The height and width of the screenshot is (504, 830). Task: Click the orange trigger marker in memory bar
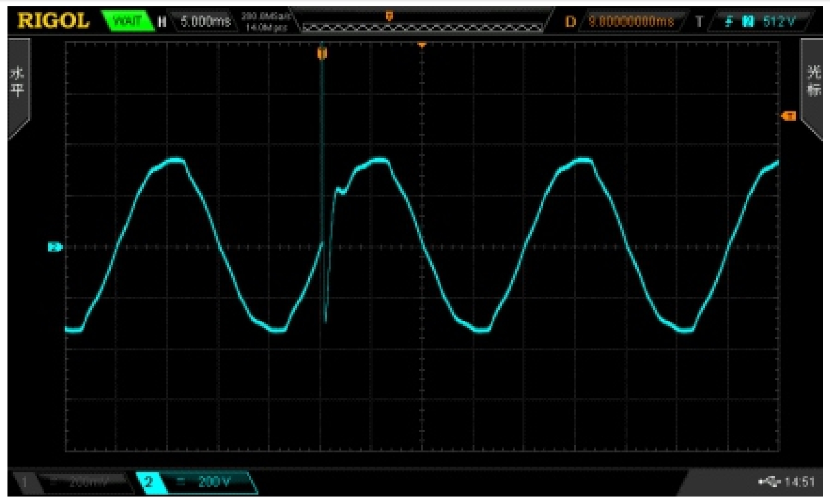(390, 16)
